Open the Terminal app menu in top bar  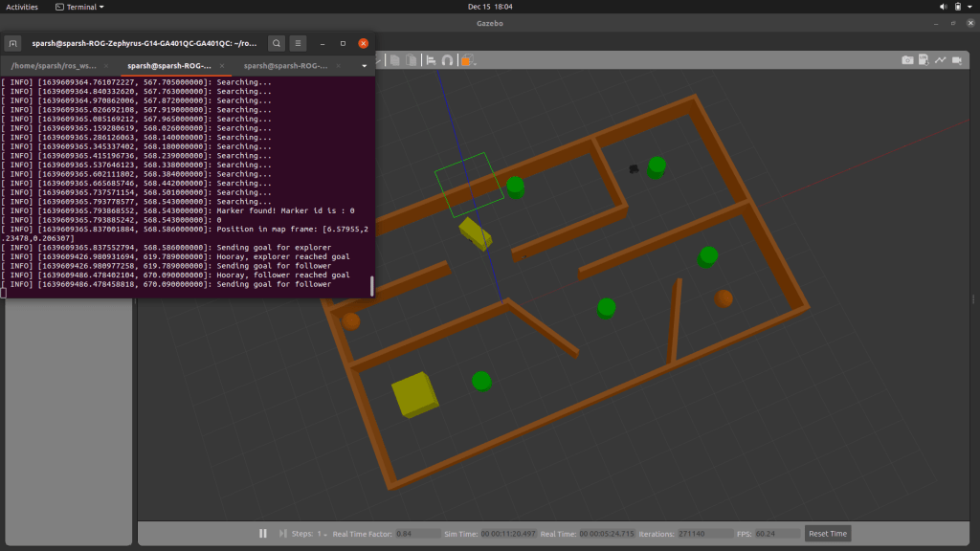click(80, 7)
